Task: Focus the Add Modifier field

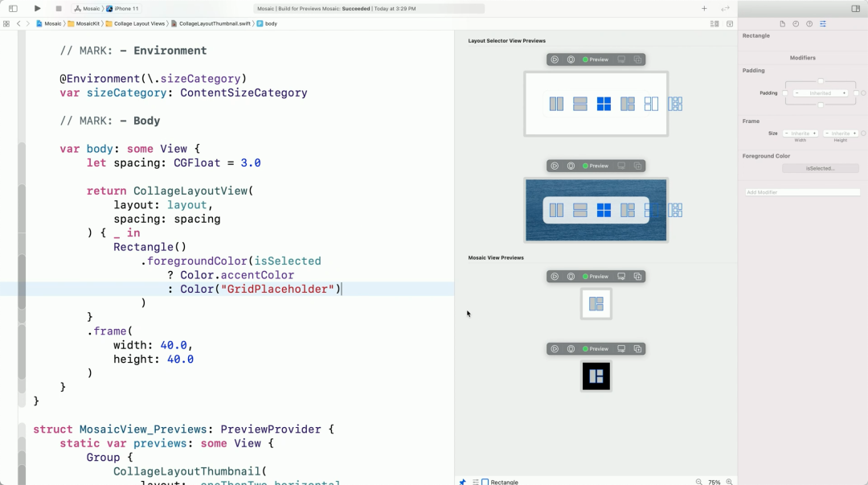Action: [803, 192]
